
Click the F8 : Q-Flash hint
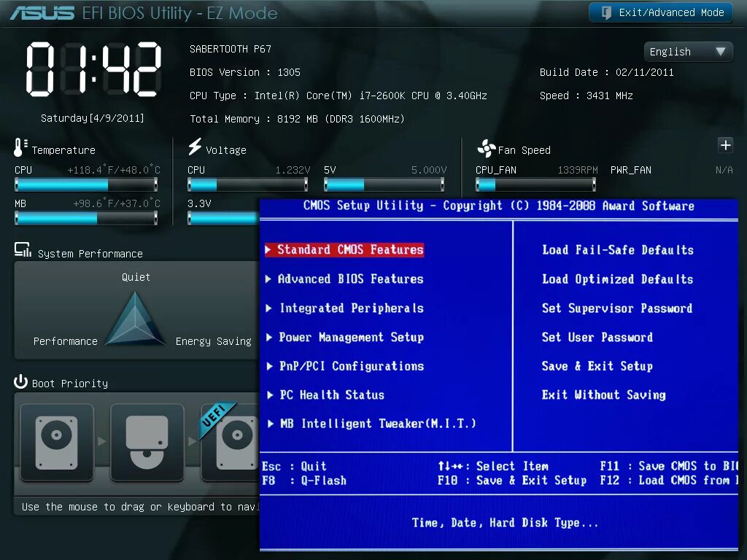(x=304, y=481)
